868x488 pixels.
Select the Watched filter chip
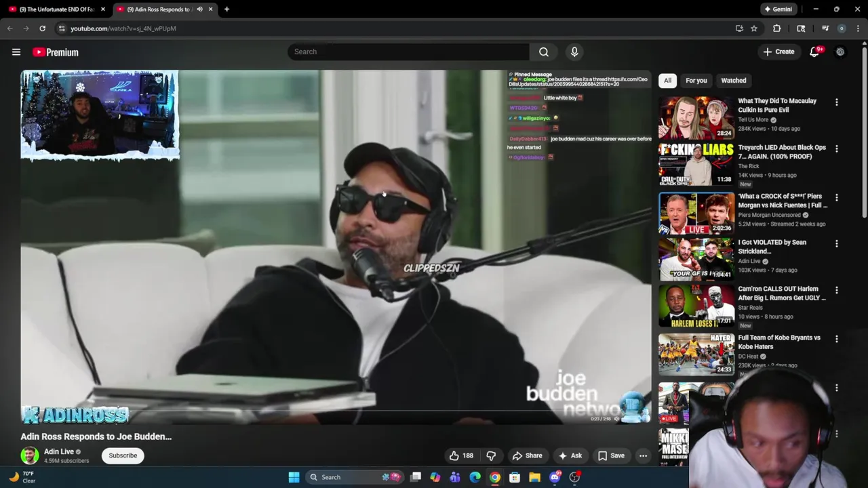733,81
